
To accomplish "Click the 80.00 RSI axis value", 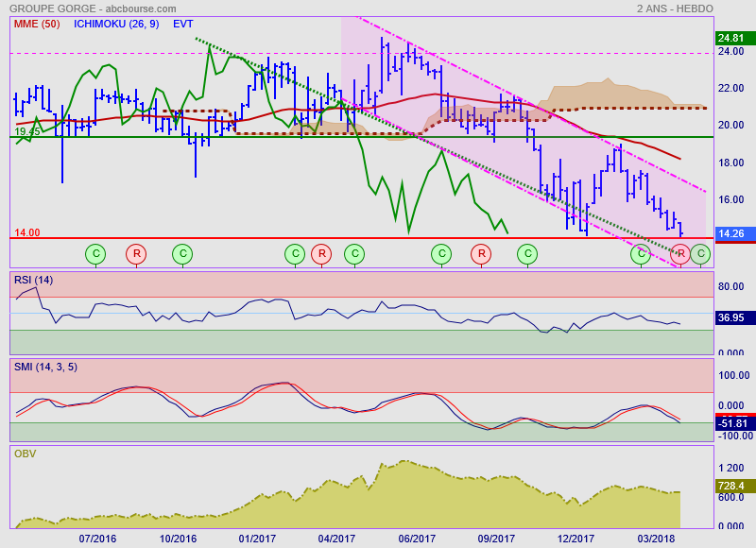I will point(730,287).
